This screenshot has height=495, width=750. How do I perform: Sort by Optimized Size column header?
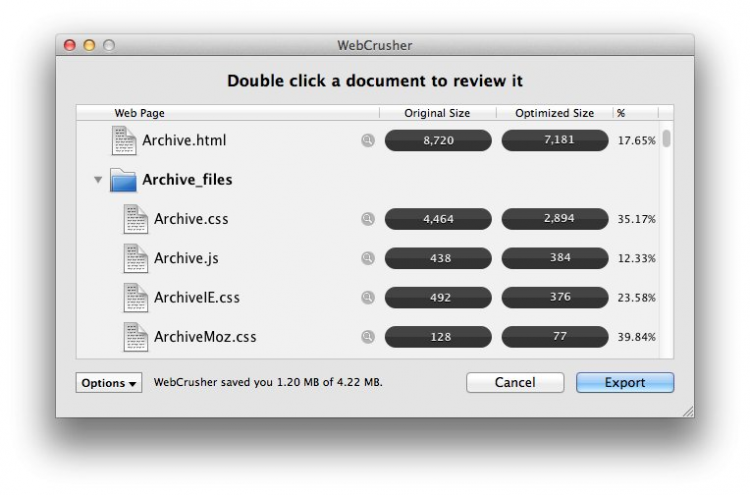(554, 113)
